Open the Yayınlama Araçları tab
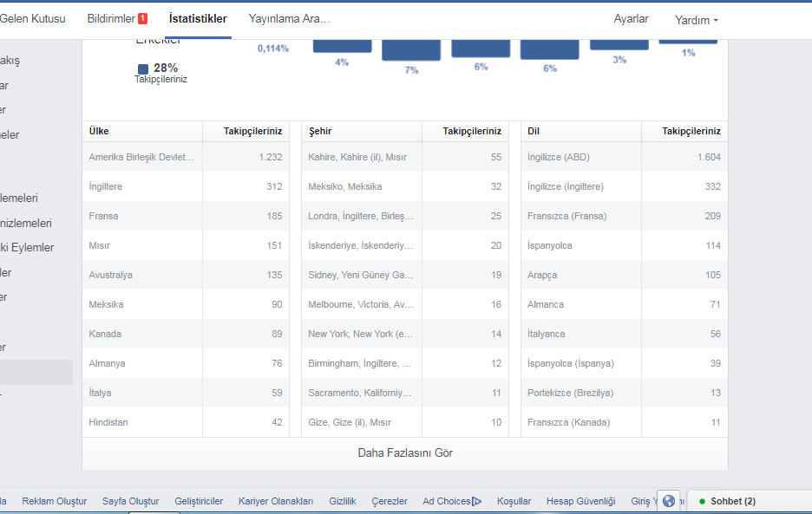Image resolution: width=812 pixels, height=514 pixels. (289, 18)
